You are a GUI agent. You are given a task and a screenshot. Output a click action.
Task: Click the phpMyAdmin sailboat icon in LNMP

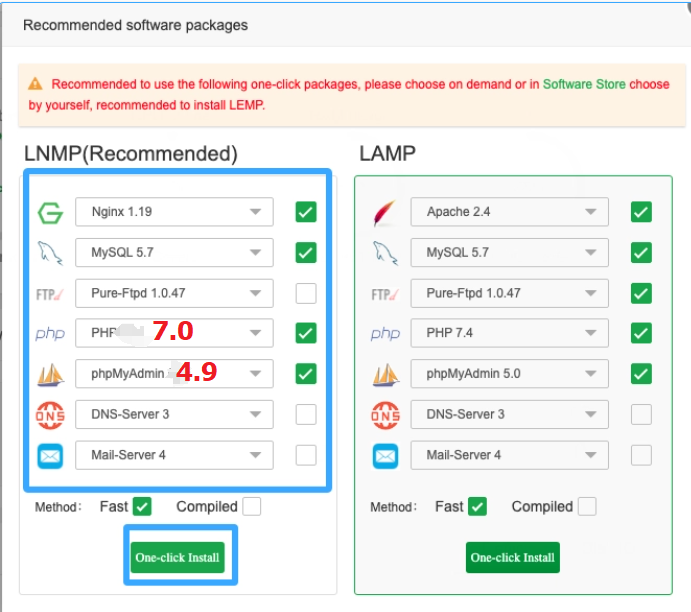51,375
